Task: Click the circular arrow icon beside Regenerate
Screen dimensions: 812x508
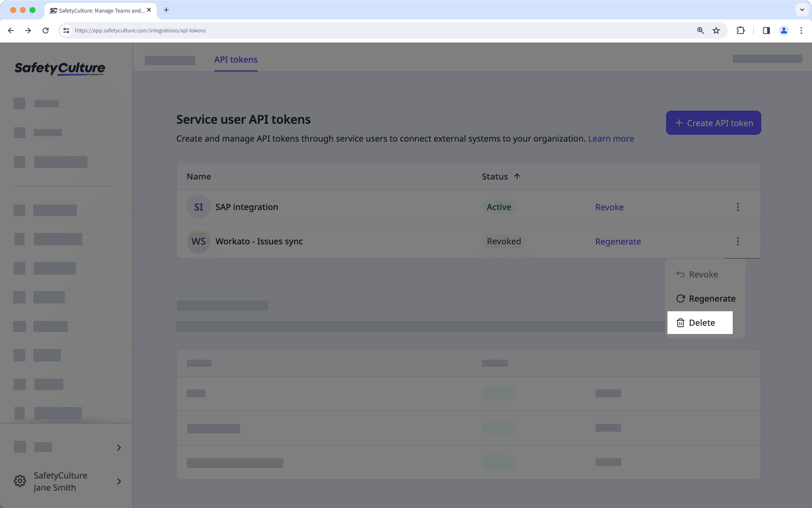Action: pos(681,298)
